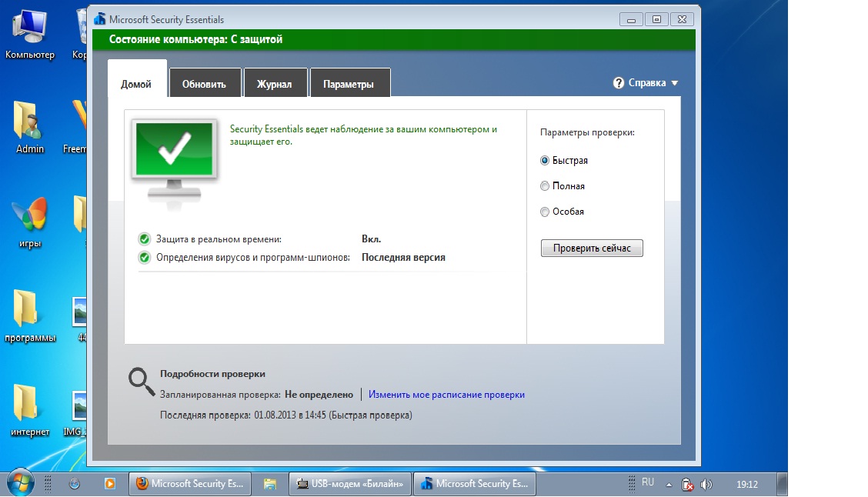This screenshot has height=497, width=868.
Task: Click the Не определено scheduled scan value
Action: [319, 395]
